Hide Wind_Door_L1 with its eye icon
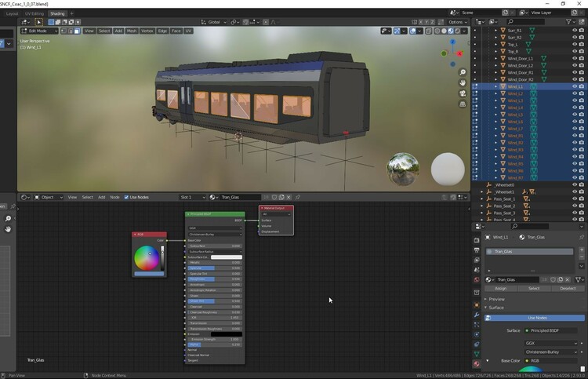Image resolution: width=588 pixels, height=379 pixels. [574, 59]
